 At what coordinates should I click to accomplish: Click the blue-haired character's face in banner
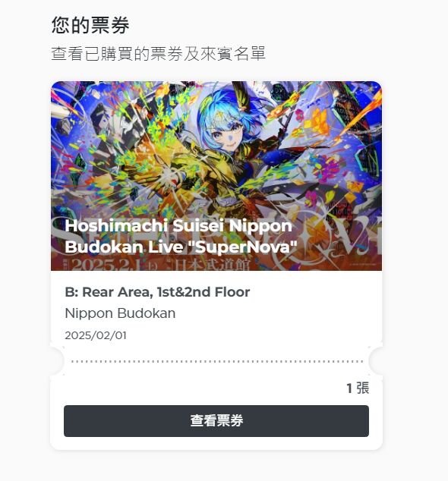point(224,132)
